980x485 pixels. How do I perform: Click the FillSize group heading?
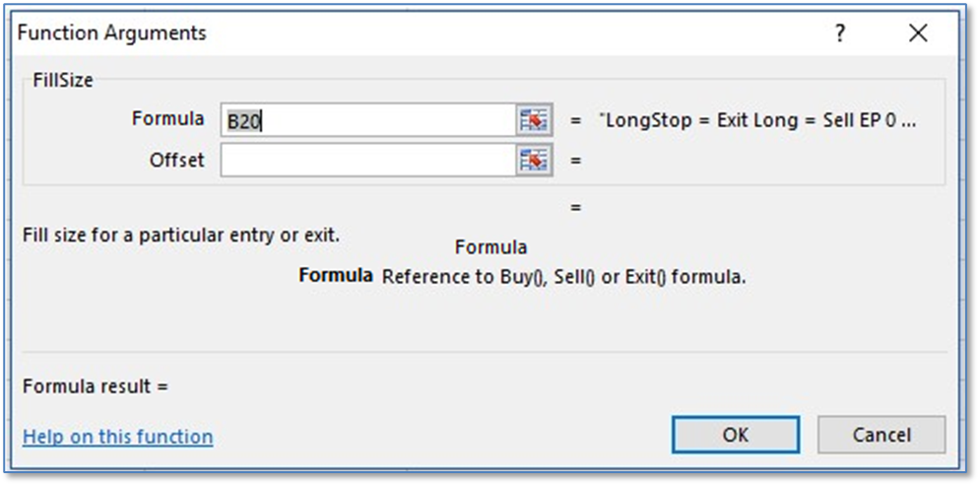click(x=63, y=81)
